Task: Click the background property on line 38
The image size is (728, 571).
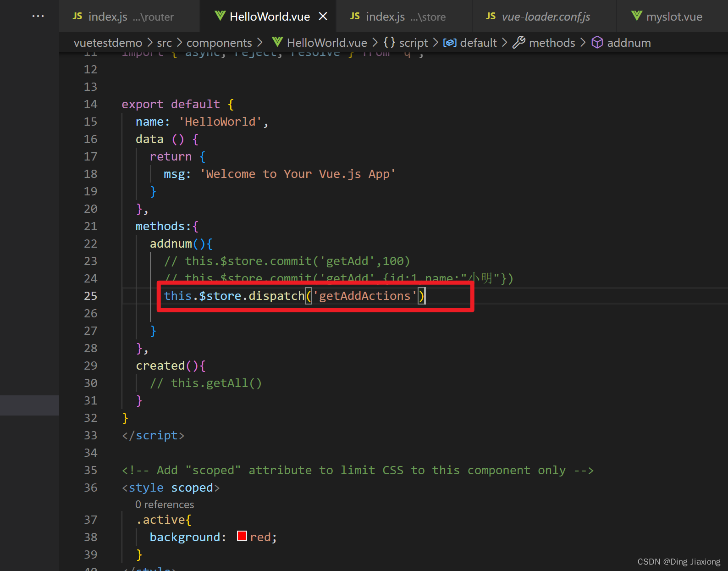Action: (x=185, y=537)
